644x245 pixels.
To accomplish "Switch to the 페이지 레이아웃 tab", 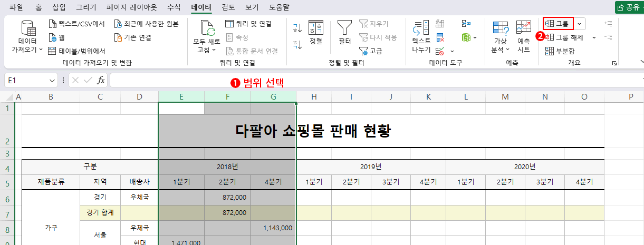I will (x=131, y=7).
